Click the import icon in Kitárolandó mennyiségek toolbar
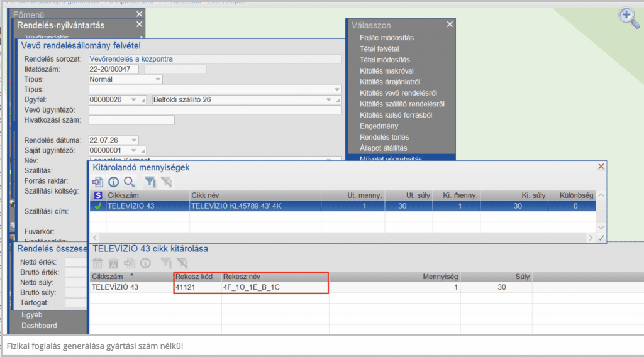 (97, 182)
